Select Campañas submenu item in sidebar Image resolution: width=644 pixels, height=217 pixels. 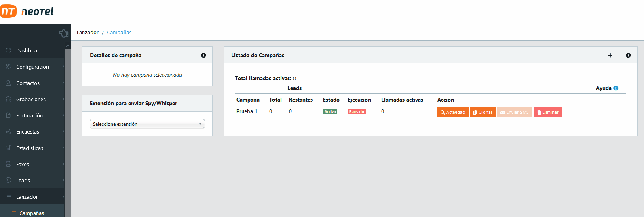point(32,213)
